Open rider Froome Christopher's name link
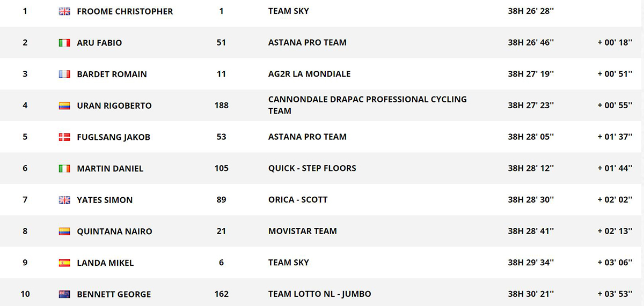The height and width of the screenshot is (306, 644). [x=125, y=11]
